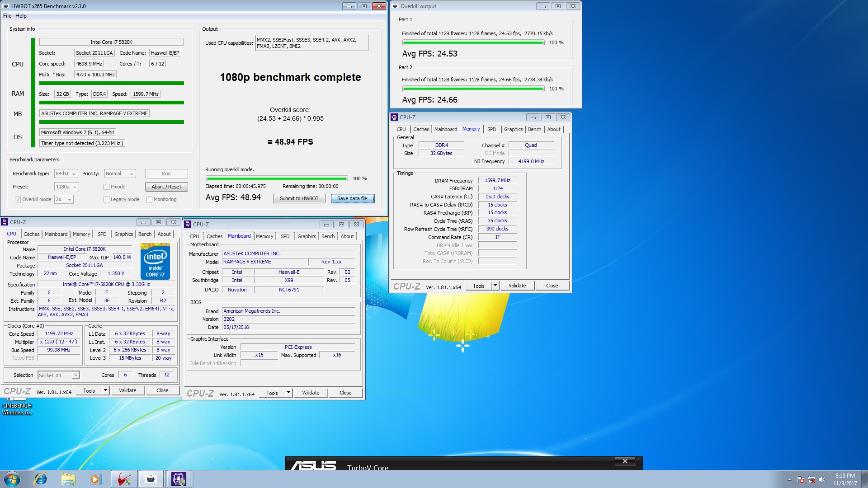
Task: Click Validate in CPU-Z processor window
Action: tap(127, 390)
